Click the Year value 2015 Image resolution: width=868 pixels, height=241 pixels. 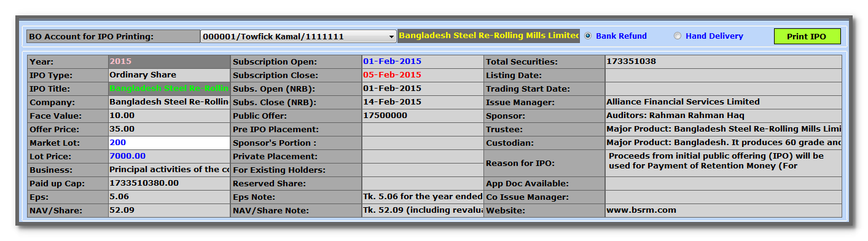click(169, 61)
